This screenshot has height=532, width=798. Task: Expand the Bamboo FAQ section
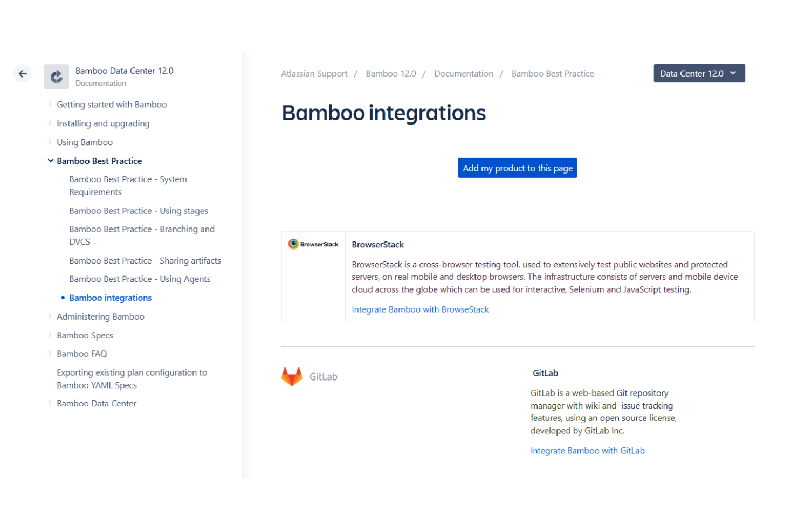click(x=50, y=354)
